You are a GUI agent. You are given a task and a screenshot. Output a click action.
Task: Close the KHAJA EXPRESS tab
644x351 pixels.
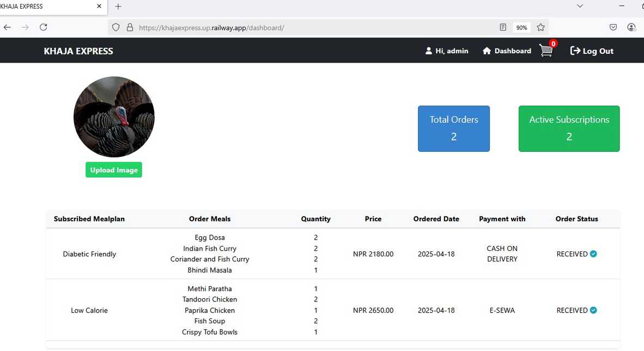click(99, 7)
